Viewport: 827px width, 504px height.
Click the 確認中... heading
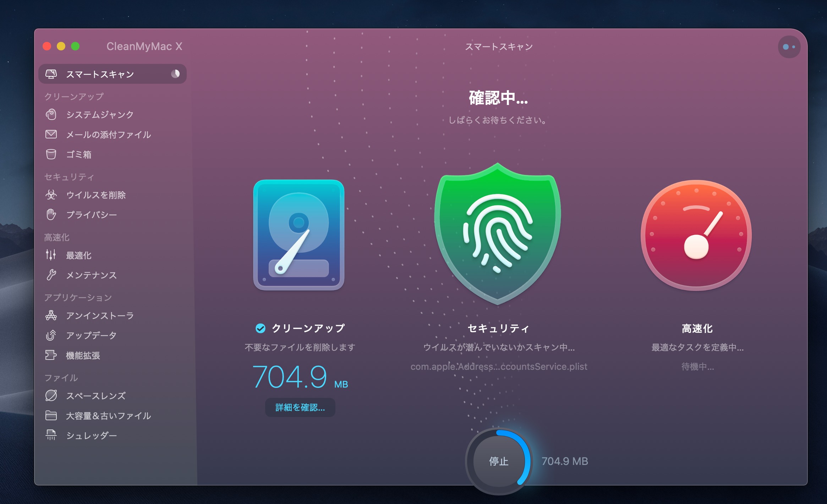pyautogui.click(x=498, y=98)
